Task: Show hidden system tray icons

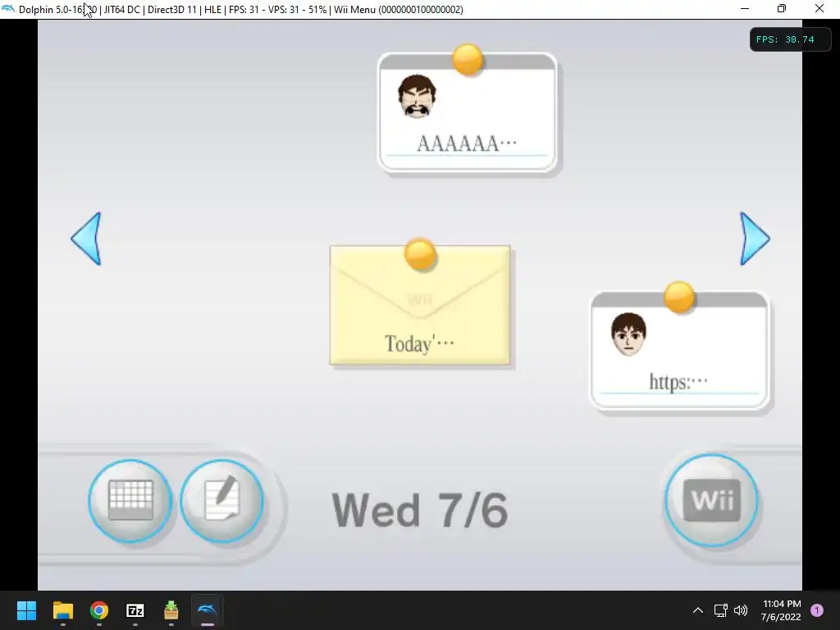Action: (697, 610)
